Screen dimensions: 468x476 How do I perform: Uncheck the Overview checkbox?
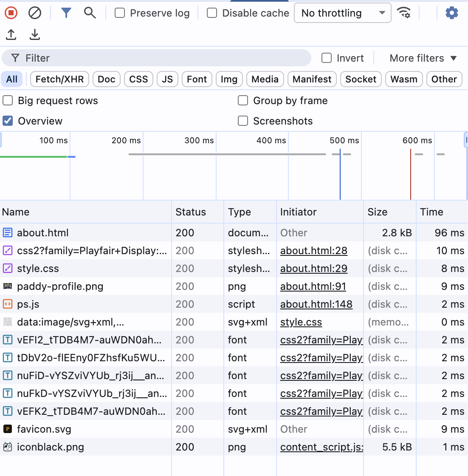pyautogui.click(x=7, y=121)
